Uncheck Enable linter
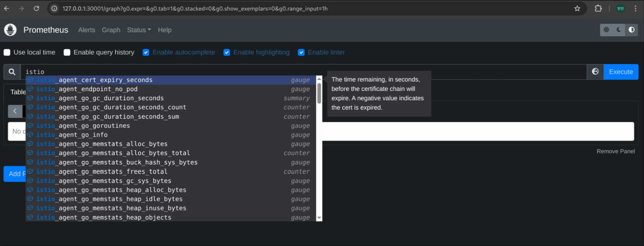 [x=301, y=52]
